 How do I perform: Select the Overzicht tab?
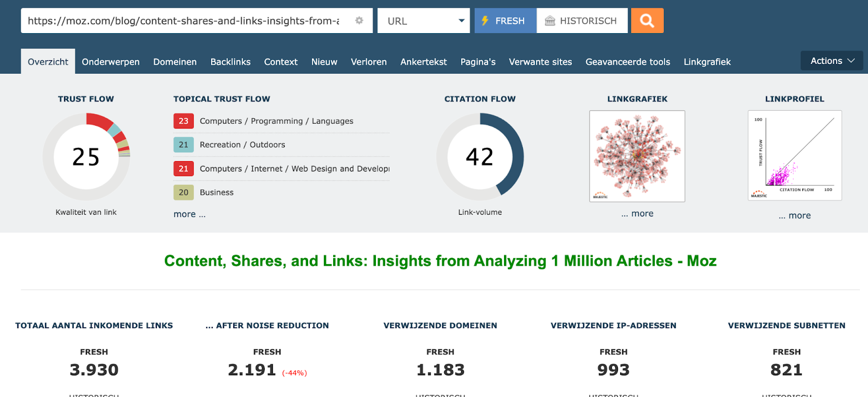click(x=48, y=62)
